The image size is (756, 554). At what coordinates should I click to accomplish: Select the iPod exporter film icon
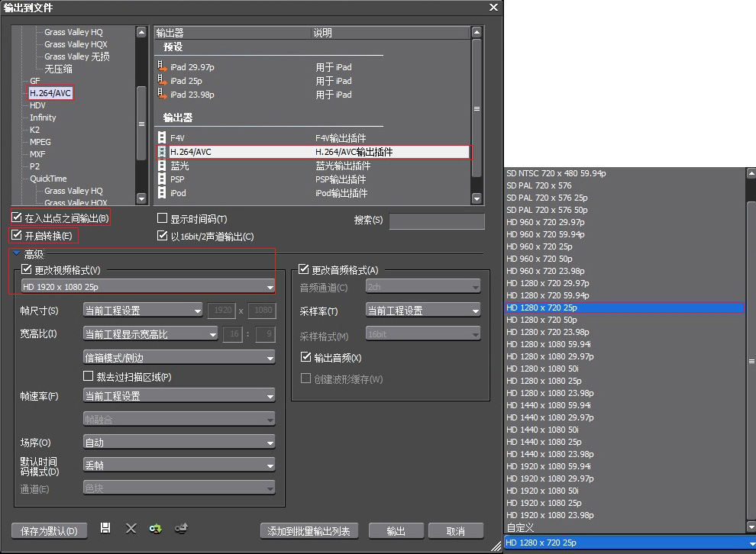click(x=162, y=193)
